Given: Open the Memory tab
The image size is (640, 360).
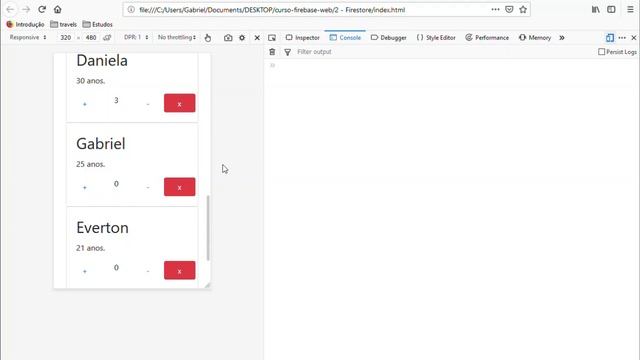Looking at the screenshot, I should (535, 38).
